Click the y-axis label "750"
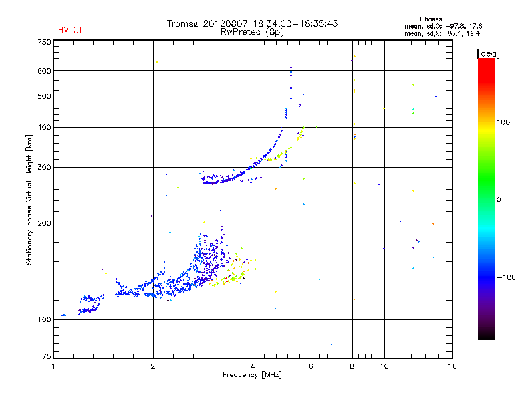The width and height of the screenshot is (532, 399). [44, 42]
